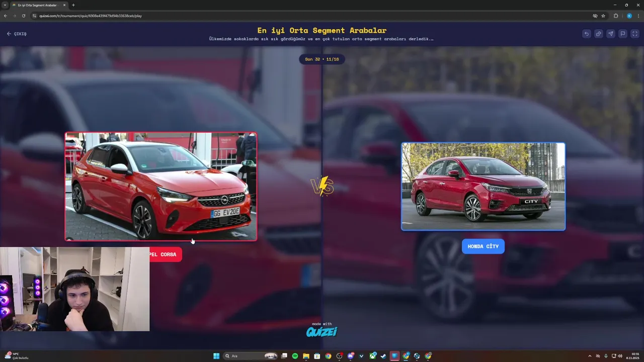Go forward in the browser
644x362 pixels.
click(15, 16)
